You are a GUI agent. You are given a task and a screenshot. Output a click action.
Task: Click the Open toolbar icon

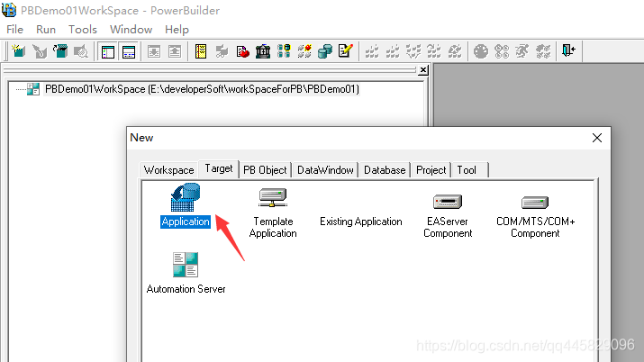pyautogui.click(x=60, y=51)
